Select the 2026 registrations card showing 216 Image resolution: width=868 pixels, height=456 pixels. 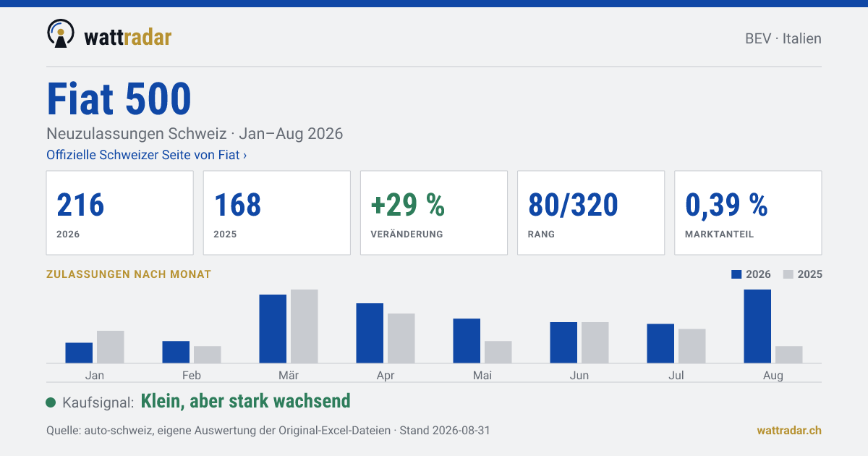[x=120, y=213]
